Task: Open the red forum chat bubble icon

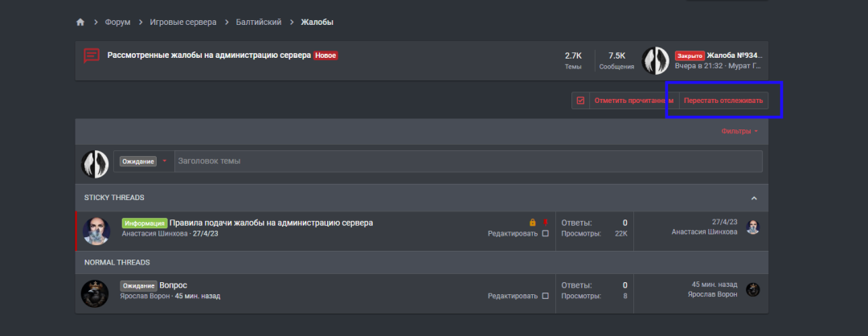Action: coord(92,56)
